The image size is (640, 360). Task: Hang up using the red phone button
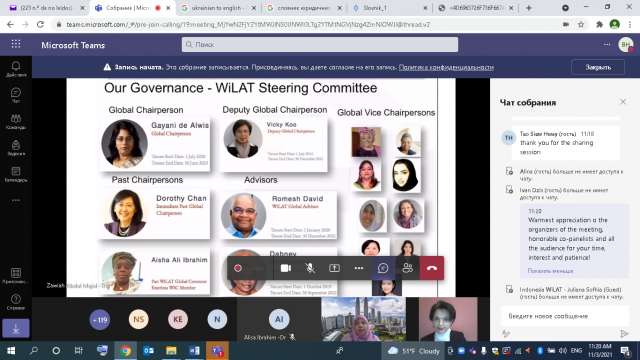click(432, 268)
